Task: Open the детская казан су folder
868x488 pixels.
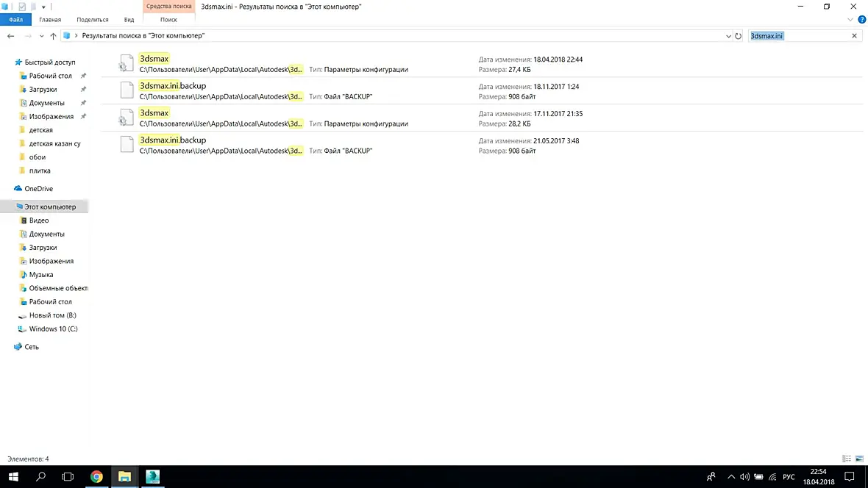Action: coord(54,143)
